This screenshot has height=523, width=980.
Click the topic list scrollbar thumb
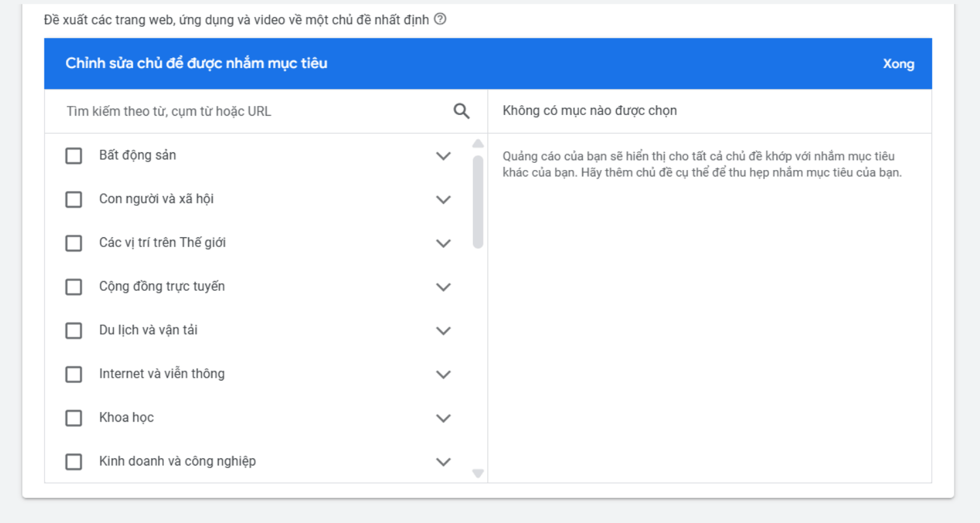click(478, 201)
